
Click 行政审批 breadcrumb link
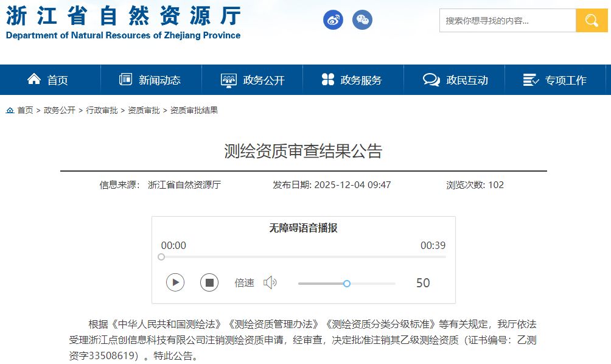click(x=102, y=110)
